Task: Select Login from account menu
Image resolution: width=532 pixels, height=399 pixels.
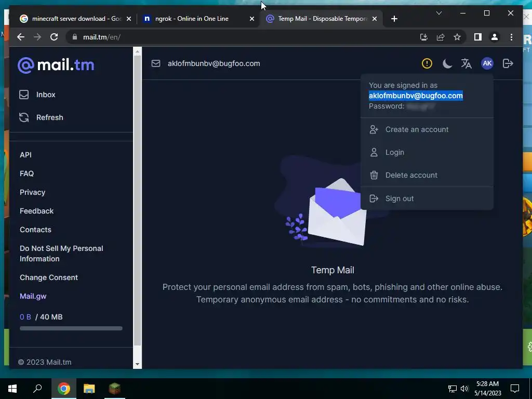Action: [x=427, y=152]
